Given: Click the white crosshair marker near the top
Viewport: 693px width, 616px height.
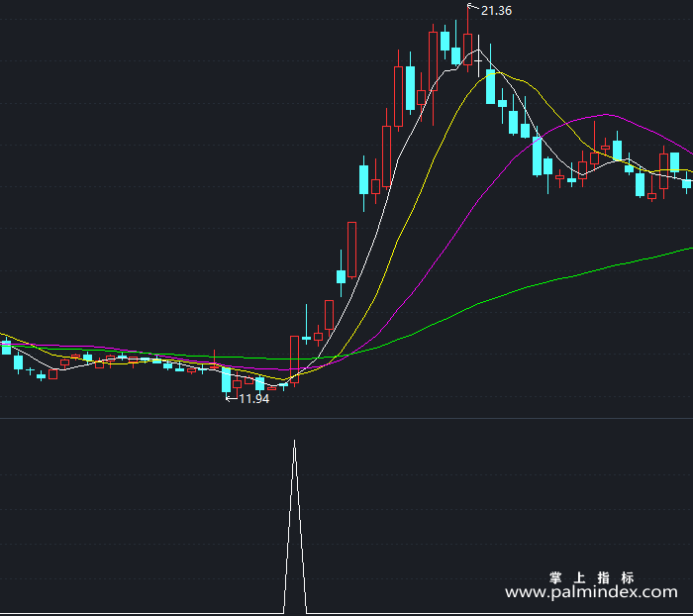Looking at the screenshot, I should pyautogui.click(x=478, y=60).
